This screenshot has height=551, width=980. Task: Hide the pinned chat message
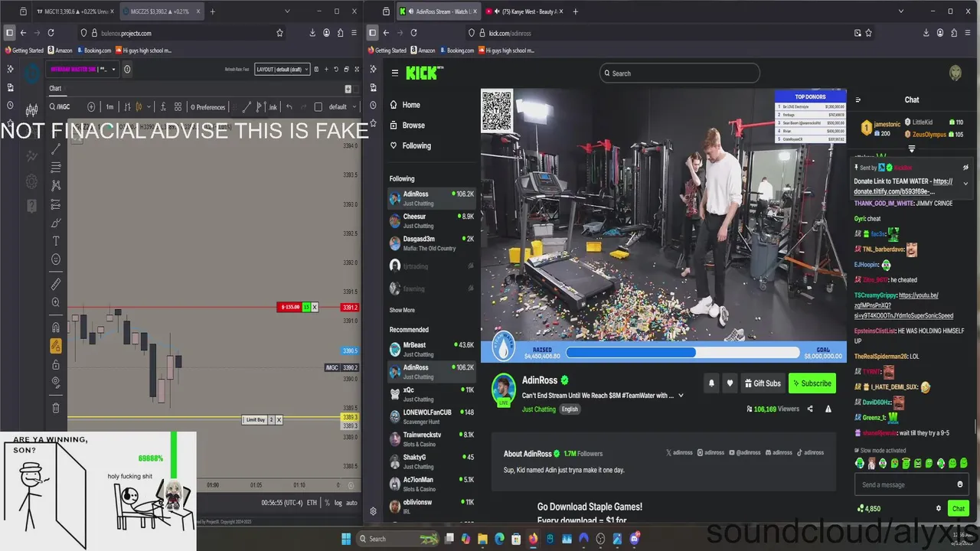click(x=965, y=167)
